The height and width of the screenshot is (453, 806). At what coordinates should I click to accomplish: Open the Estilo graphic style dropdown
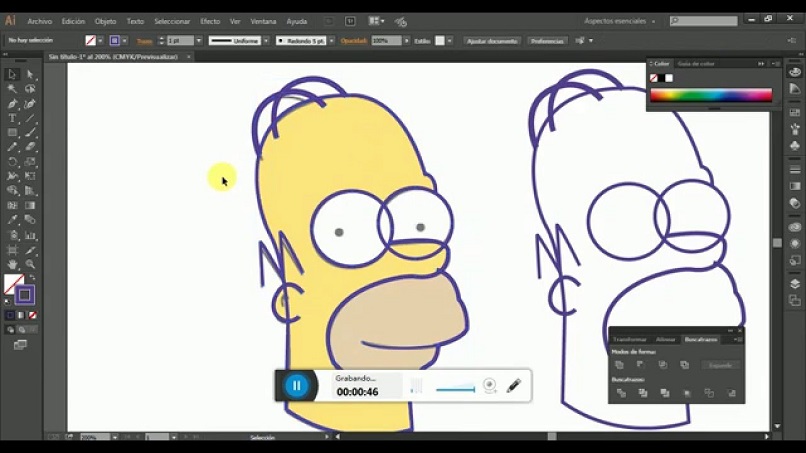pos(450,41)
